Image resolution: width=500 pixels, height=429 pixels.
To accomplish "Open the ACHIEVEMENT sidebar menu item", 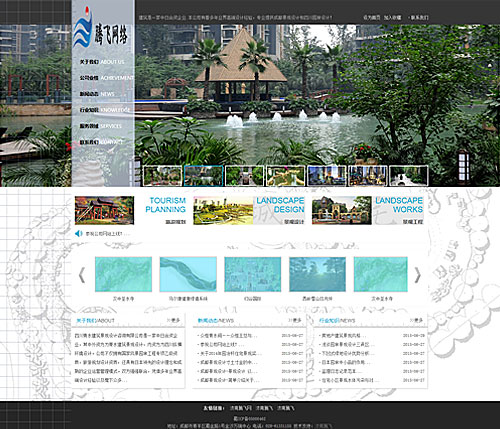I will click(x=106, y=78).
